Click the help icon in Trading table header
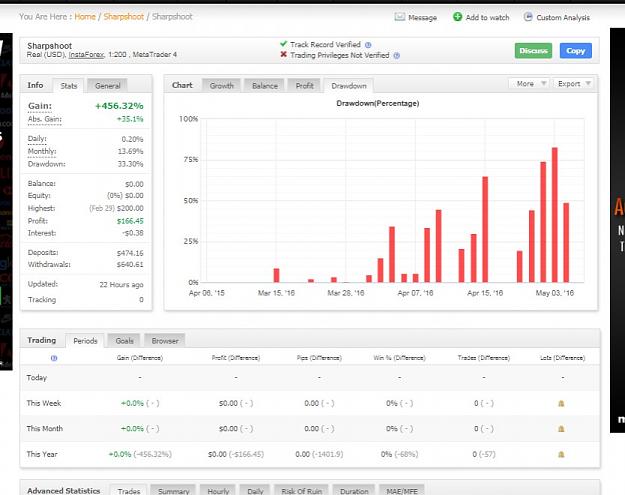The height and width of the screenshot is (495, 625). click(x=54, y=358)
